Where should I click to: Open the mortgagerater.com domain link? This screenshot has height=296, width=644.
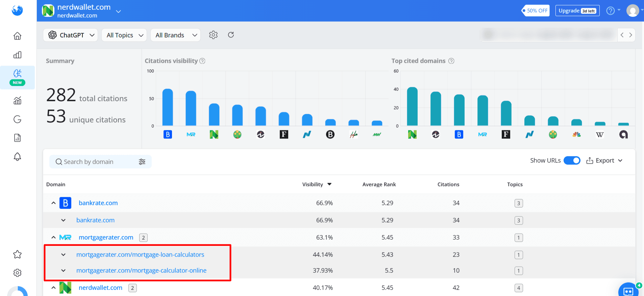coord(106,237)
